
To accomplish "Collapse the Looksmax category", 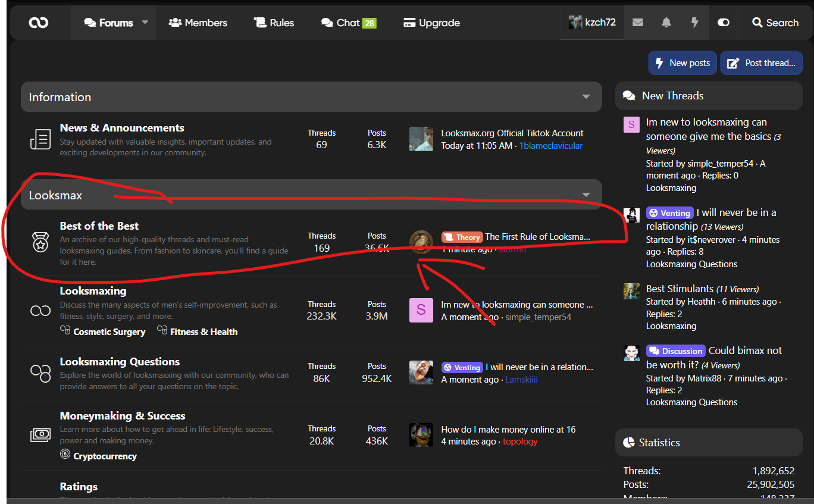I will coord(586,195).
